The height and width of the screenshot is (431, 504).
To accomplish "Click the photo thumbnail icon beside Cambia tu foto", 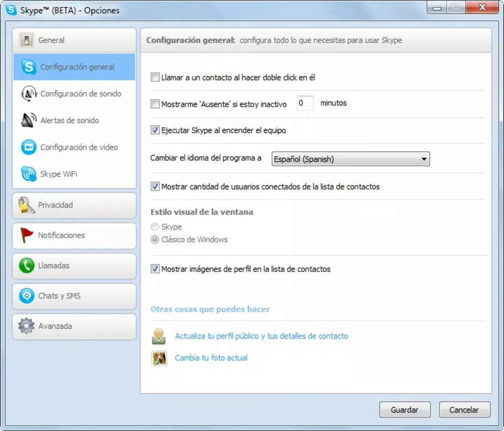I will (159, 358).
